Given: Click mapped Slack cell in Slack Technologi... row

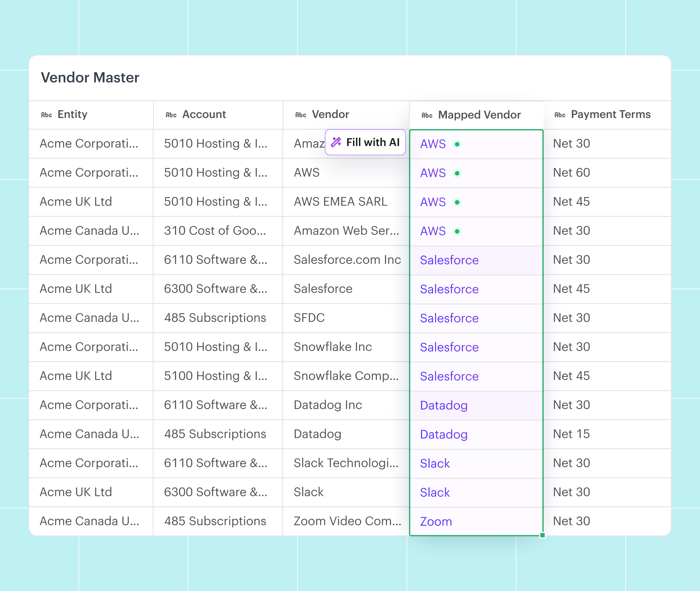Looking at the screenshot, I should (476, 463).
